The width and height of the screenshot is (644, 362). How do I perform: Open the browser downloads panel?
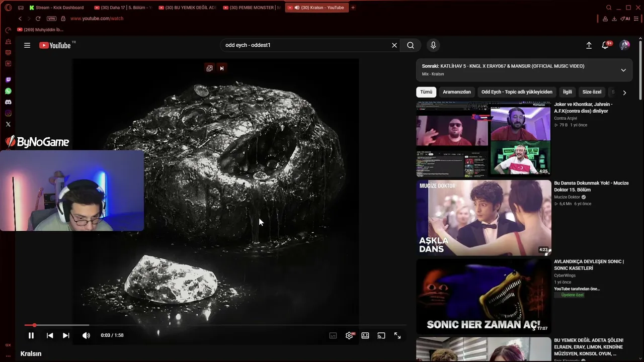pyautogui.click(x=614, y=19)
